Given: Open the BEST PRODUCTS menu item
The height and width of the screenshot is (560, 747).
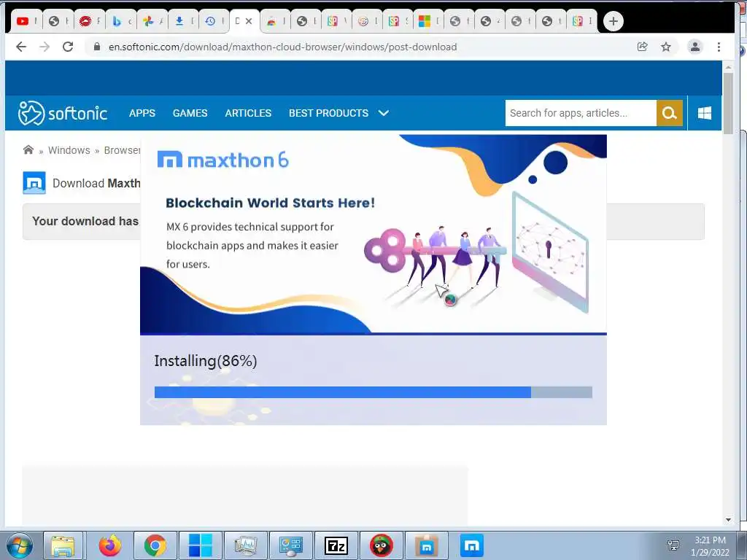Looking at the screenshot, I should (x=328, y=113).
